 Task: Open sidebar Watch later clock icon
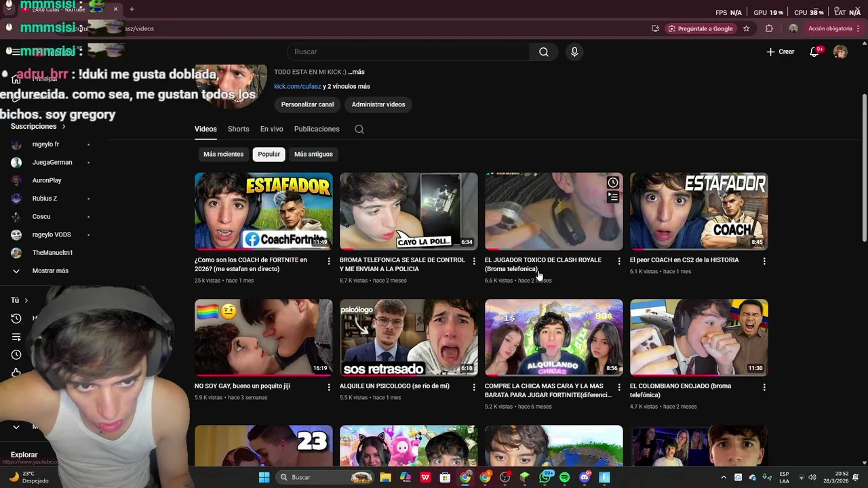16,354
